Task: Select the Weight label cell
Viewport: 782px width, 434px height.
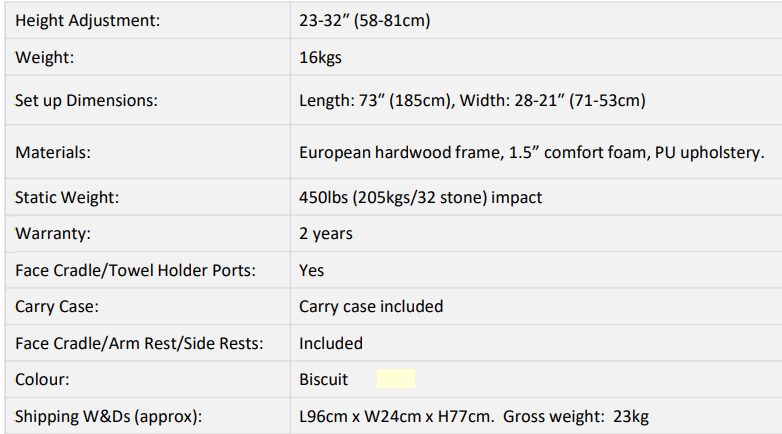Action: tap(148, 57)
